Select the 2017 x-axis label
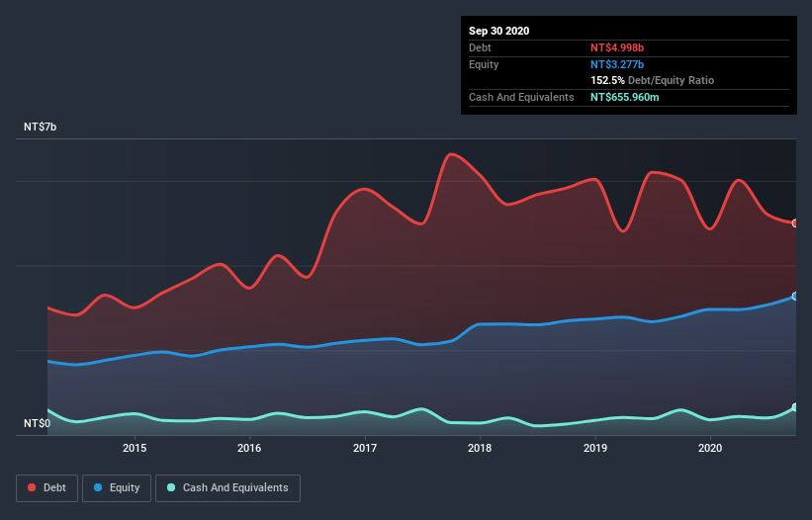Viewport: 812px width, 520px height. tap(365, 448)
